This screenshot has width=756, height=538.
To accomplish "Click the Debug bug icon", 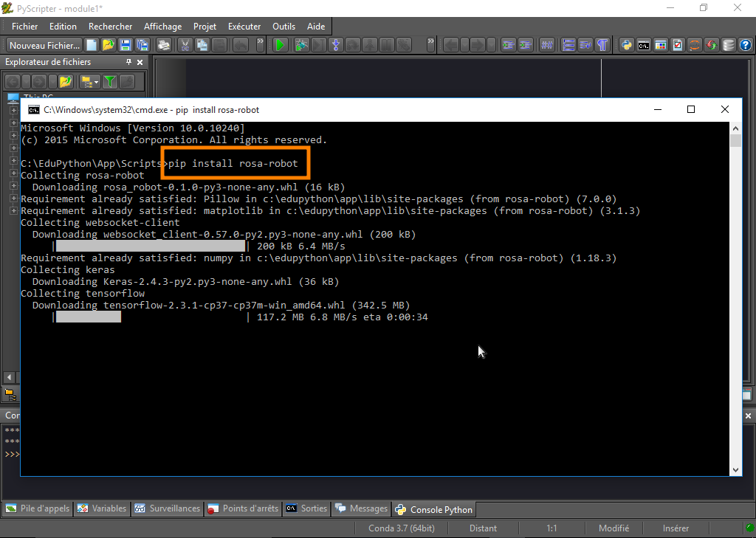I will click(301, 45).
